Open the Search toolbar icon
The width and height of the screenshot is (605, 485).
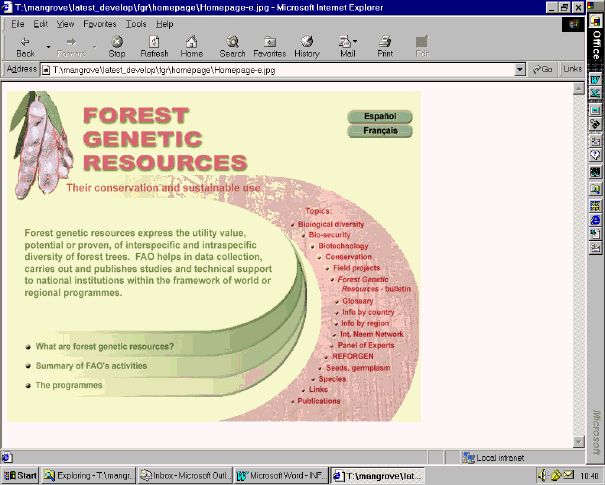tap(232, 46)
